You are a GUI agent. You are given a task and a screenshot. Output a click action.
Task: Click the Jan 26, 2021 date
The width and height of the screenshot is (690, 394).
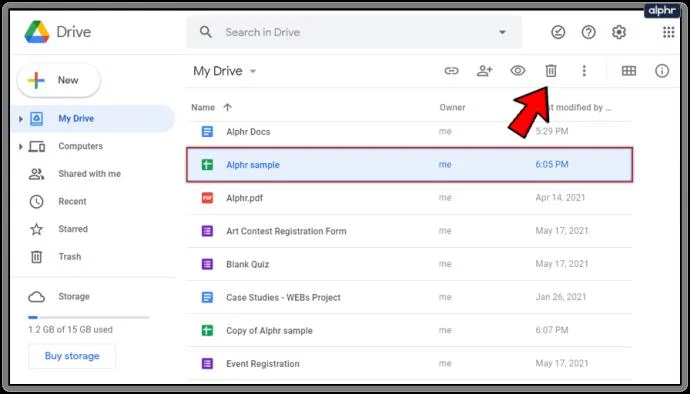click(561, 297)
